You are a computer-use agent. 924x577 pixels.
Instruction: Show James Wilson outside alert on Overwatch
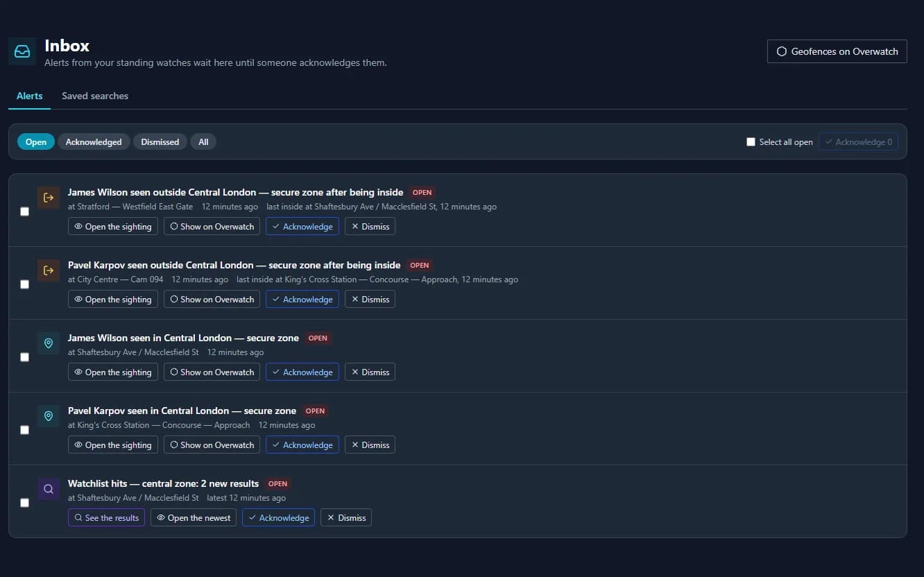click(212, 226)
